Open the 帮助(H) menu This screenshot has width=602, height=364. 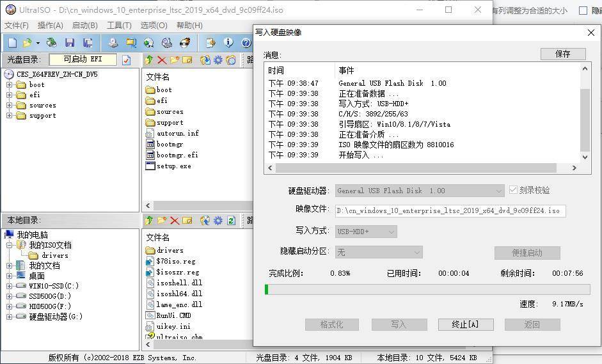point(189,26)
